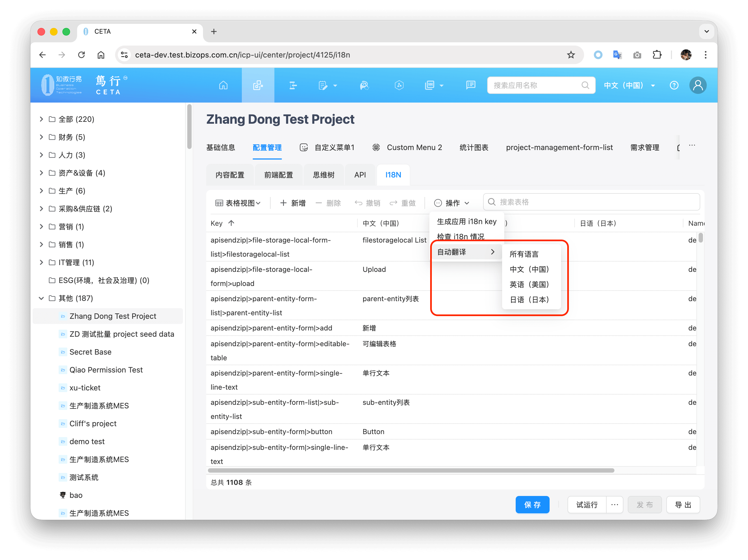
Task: Click the help question mark icon
Action: coord(674,85)
